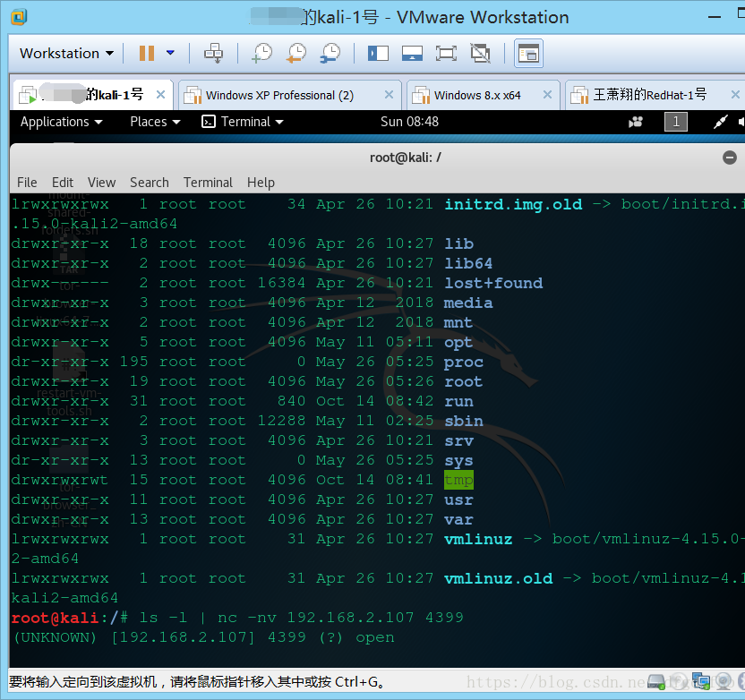Image resolution: width=745 pixels, height=700 pixels.
Task: Click the screen recorder camera icon
Action: (x=635, y=122)
